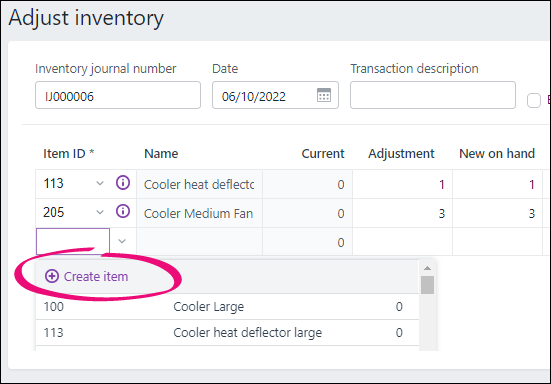Click the Date field showing 06/10/2022
Screen dimensions: 551x384
tap(275, 95)
